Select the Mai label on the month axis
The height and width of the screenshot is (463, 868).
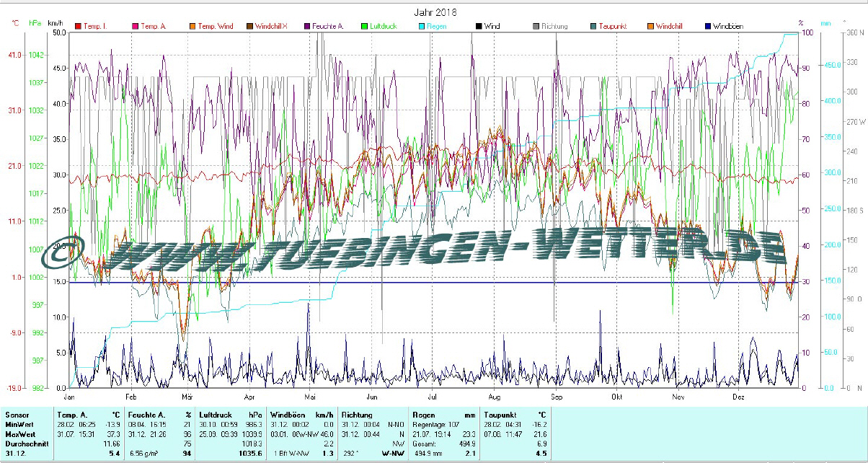point(311,397)
